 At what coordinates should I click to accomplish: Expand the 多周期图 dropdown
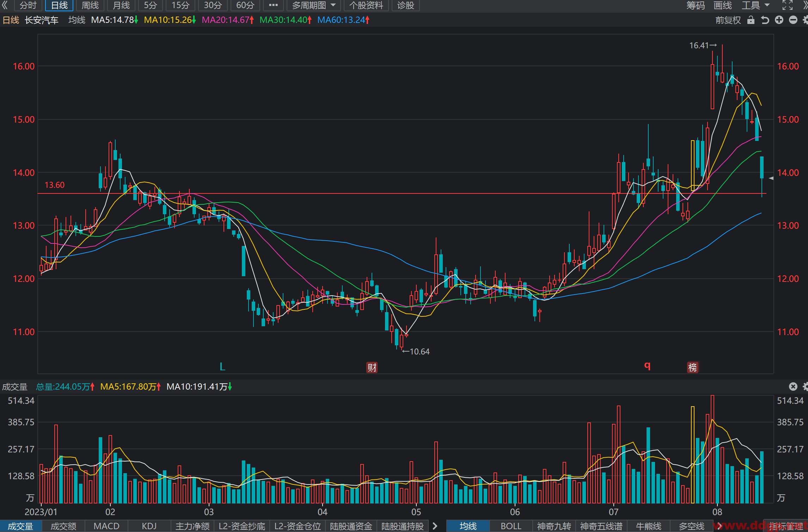[x=313, y=5]
